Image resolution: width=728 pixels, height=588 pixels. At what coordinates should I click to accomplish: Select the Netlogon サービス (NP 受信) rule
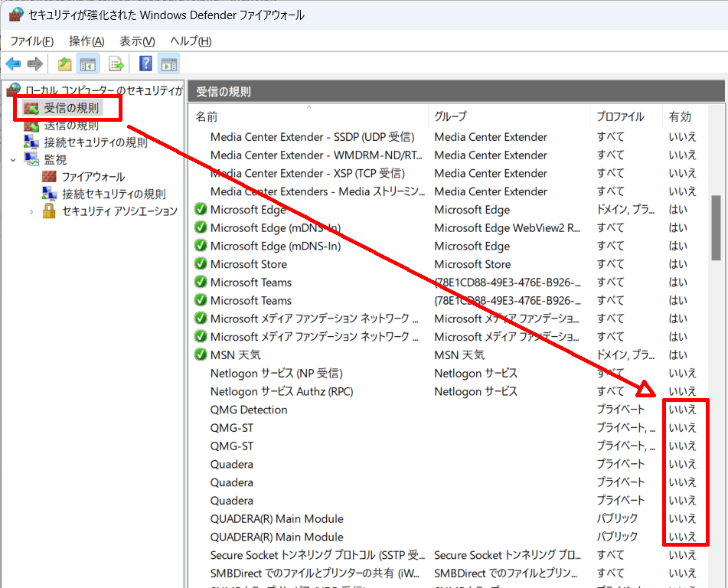276,374
